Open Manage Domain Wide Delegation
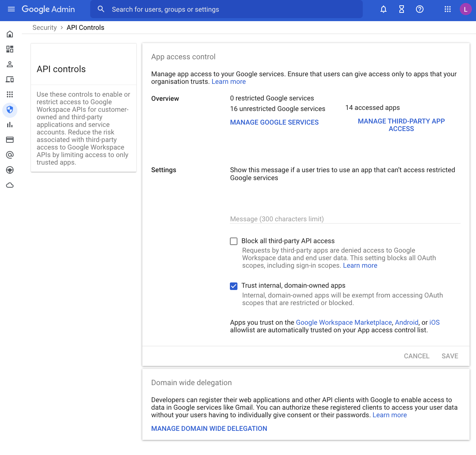 point(209,429)
